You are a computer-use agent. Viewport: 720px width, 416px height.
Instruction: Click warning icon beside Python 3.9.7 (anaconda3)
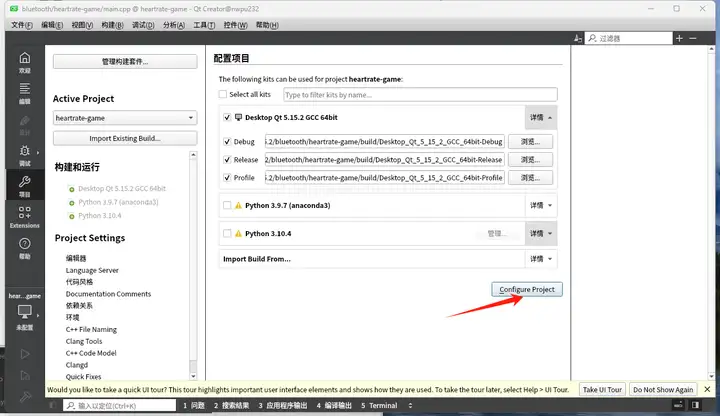click(238, 205)
